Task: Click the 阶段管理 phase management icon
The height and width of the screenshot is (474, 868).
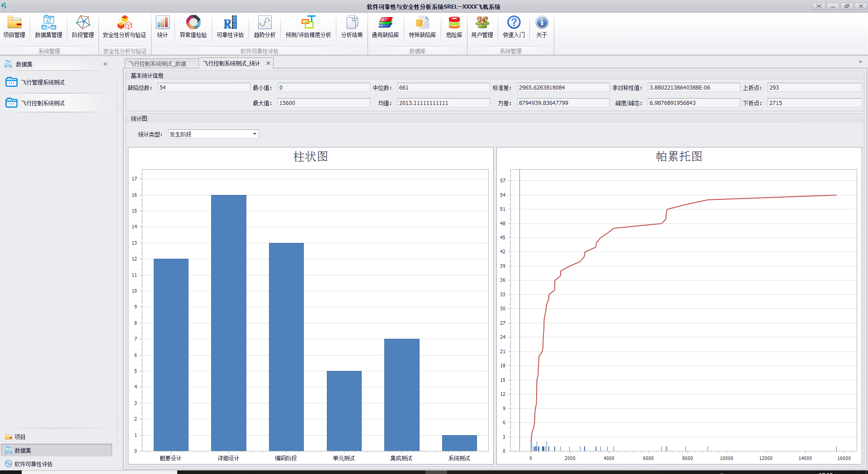Action: click(83, 27)
